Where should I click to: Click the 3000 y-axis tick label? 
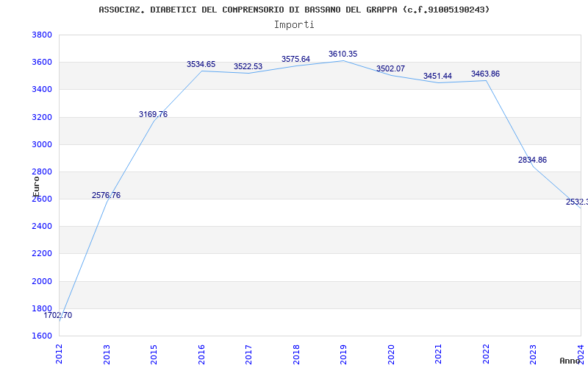pos(42,144)
